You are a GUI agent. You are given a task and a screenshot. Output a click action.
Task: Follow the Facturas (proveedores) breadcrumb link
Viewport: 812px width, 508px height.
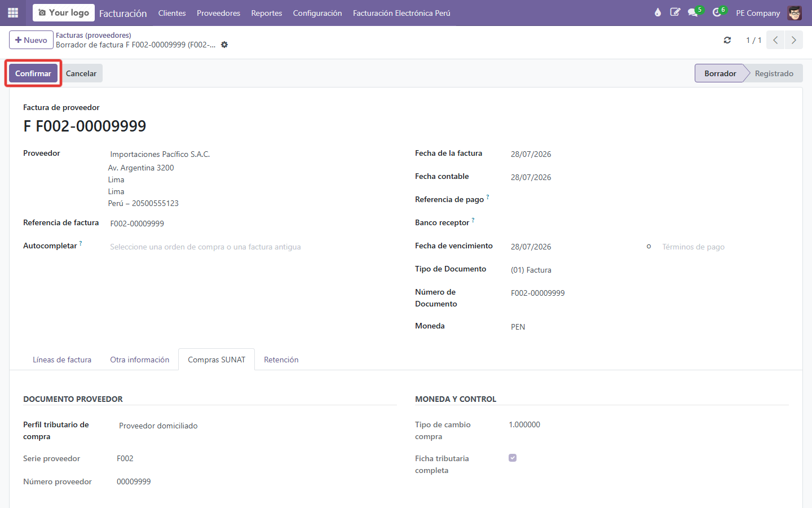[x=94, y=35]
